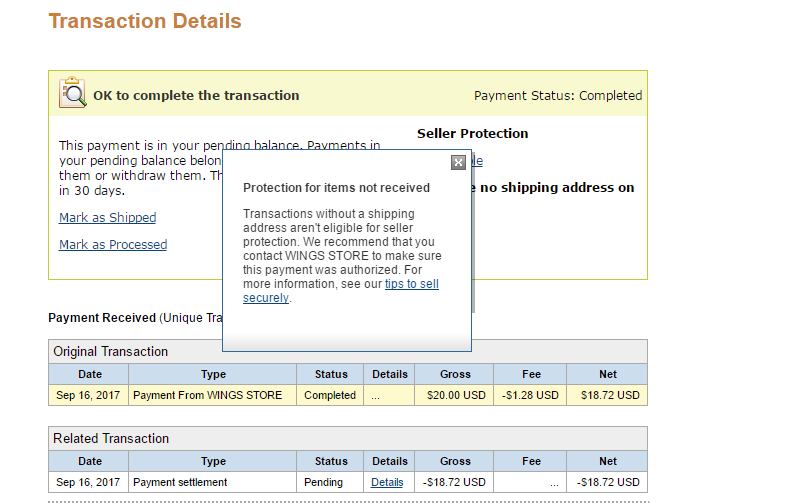This screenshot has width=794, height=504.
Task: Click the Completed status cell
Action: (330, 395)
